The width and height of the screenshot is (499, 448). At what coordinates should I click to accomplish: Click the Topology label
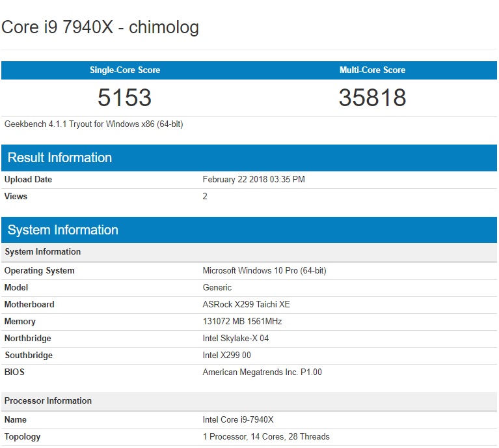(x=22, y=436)
